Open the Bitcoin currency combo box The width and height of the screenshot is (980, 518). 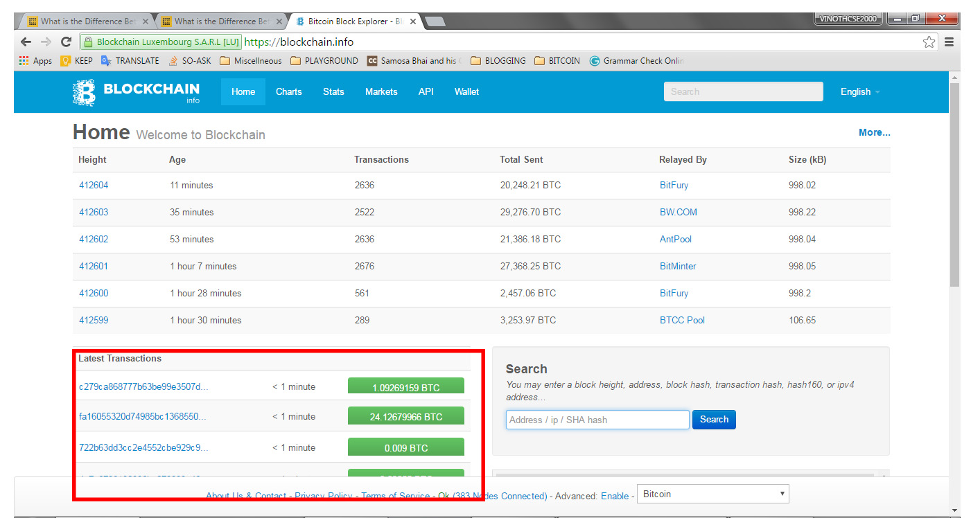pos(712,494)
